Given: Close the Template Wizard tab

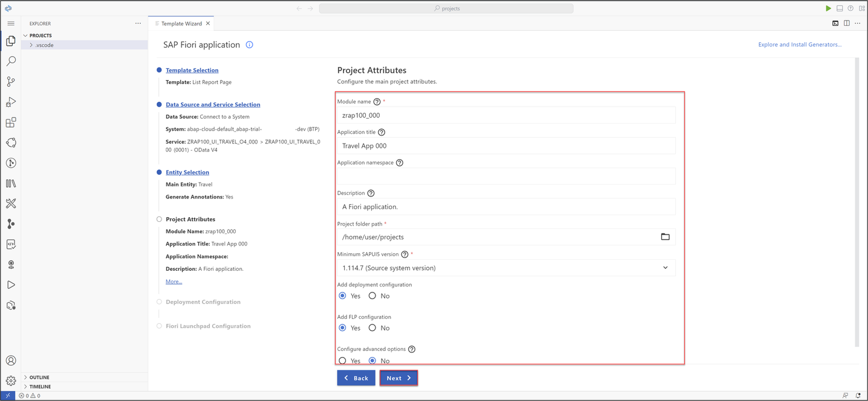Looking at the screenshot, I should 208,24.
